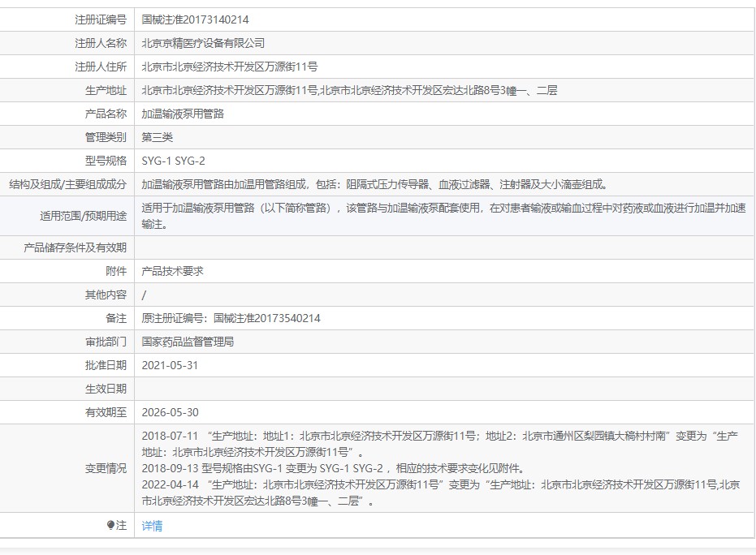756x555 pixels.
Task: Click the 产品储存条件及有效期 label
Action: coord(76,248)
